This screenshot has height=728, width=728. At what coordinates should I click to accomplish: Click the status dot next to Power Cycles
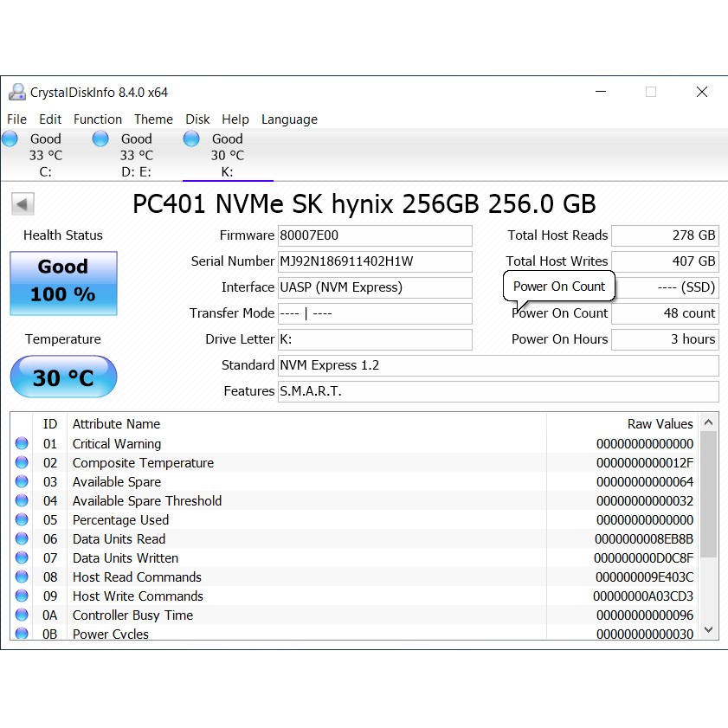[21, 634]
